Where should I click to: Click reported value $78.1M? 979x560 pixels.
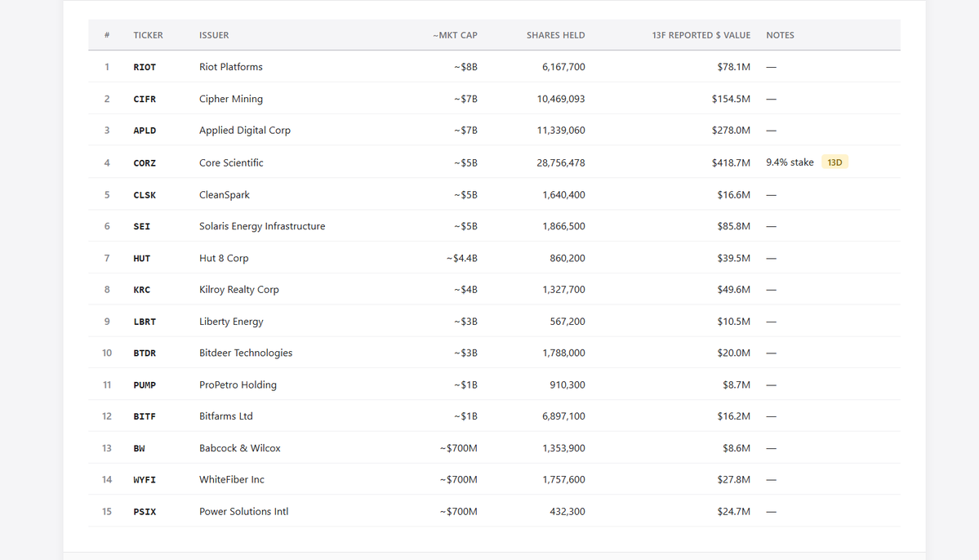tap(733, 67)
